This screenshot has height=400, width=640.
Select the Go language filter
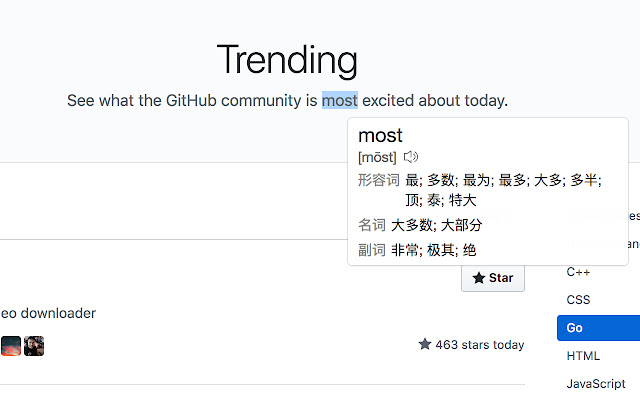coord(598,328)
